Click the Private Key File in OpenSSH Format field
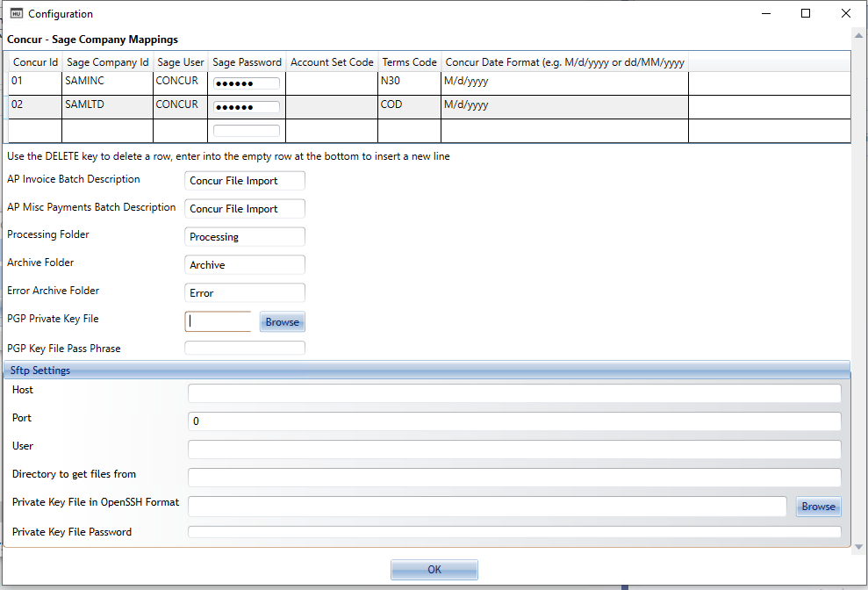This screenshot has height=590, width=868. click(487, 507)
